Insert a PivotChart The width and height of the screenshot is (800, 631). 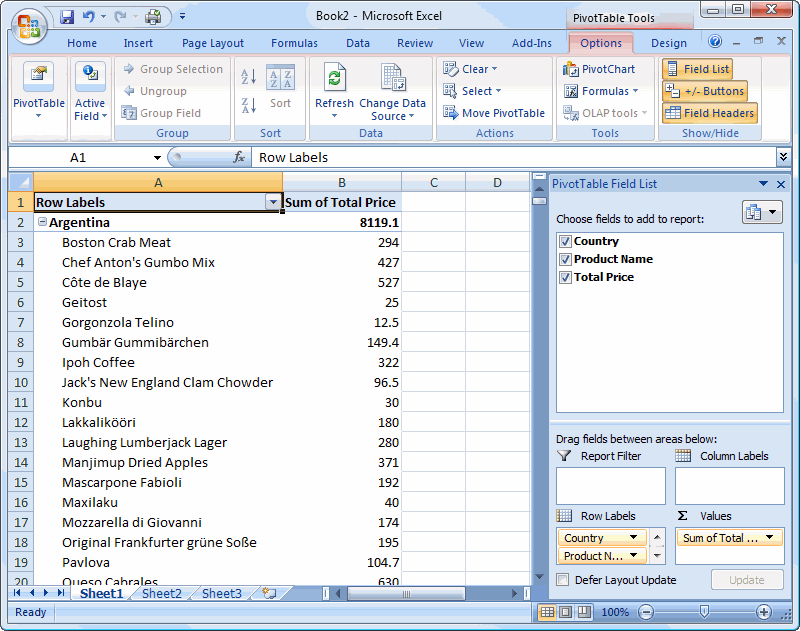pyautogui.click(x=599, y=69)
